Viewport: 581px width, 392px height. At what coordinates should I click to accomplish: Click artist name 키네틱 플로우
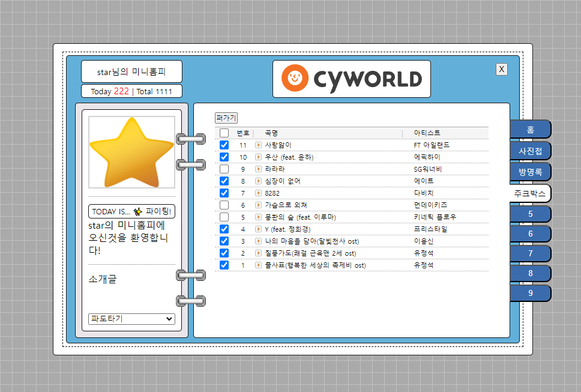pyautogui.click(x=435, y=217)
